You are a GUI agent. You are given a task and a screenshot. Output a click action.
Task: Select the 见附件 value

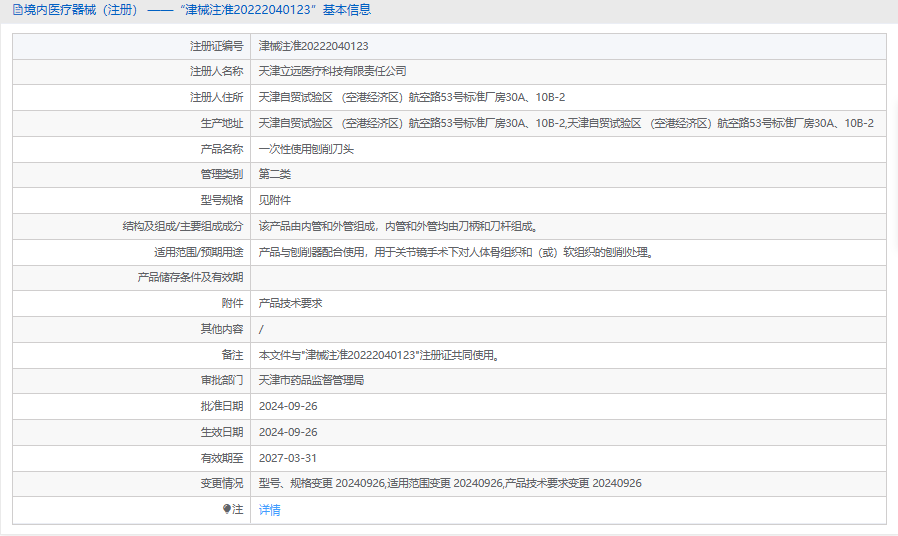pyautogui.click(x=274, y=200)
